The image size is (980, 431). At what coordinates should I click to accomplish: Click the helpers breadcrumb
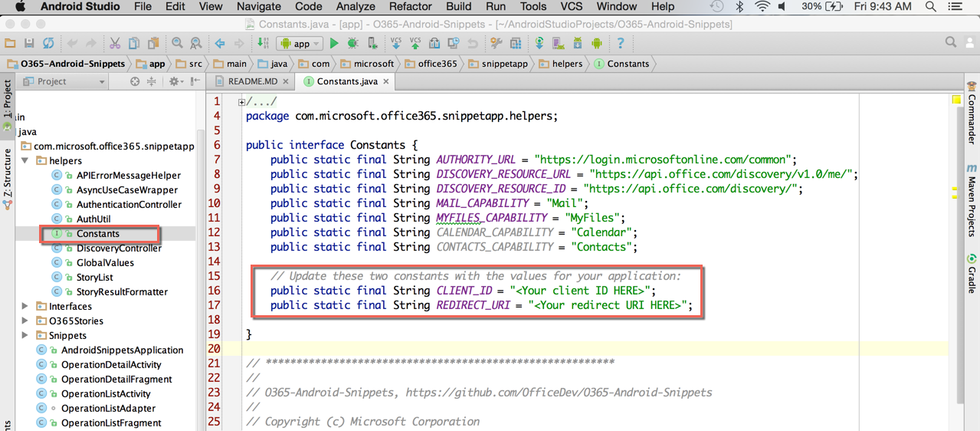pyautogui.click(x=561, y=64)
